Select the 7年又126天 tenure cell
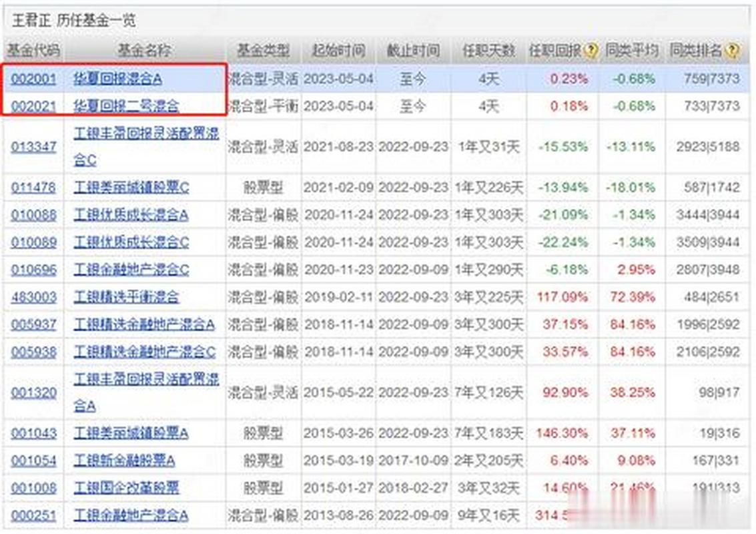Image resolution: width=756 pixels, height=534 pixels. tap(488, 392)
